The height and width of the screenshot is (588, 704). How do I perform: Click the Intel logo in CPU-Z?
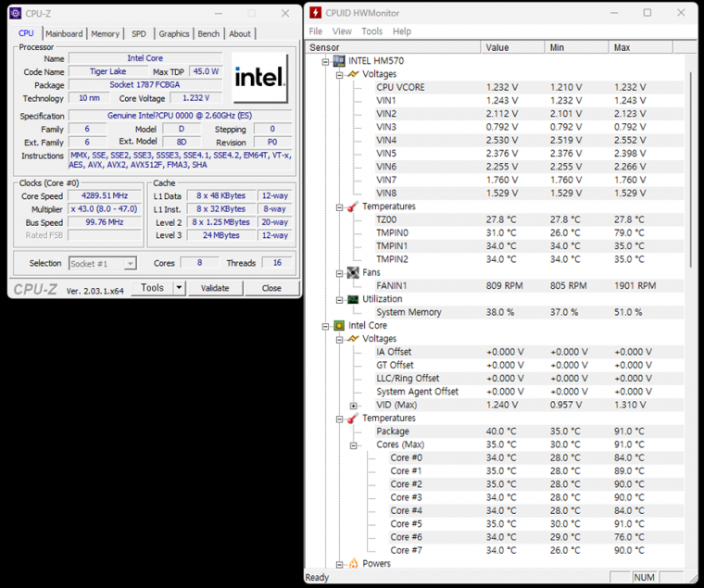[x=259, y=78]
